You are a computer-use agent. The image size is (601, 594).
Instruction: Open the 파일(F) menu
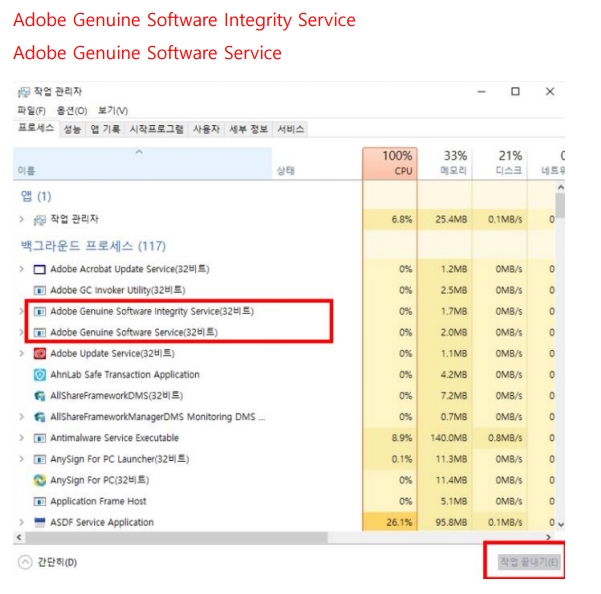pyautogui.click(x=31, y=111)
